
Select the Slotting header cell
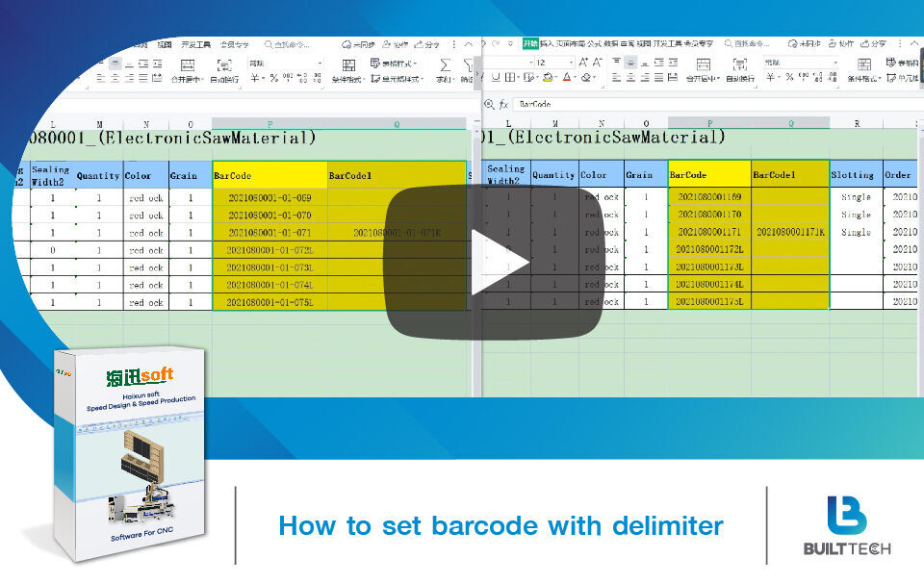pyautogui.click(x=857, y=174)
